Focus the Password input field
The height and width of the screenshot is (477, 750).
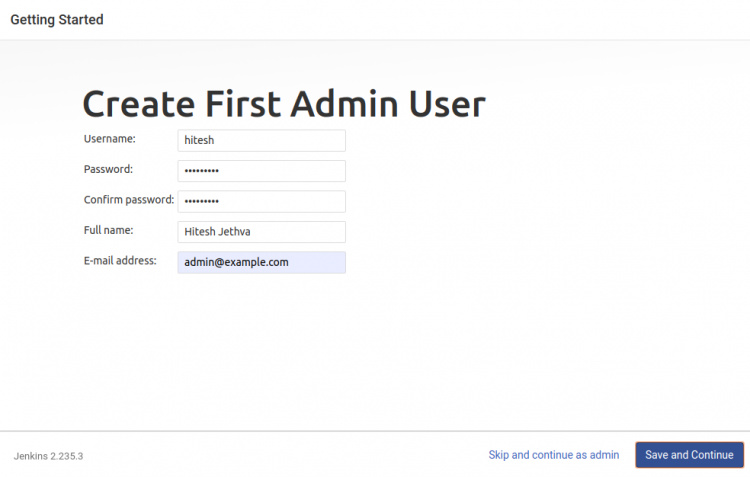click(x=261, y=171)
